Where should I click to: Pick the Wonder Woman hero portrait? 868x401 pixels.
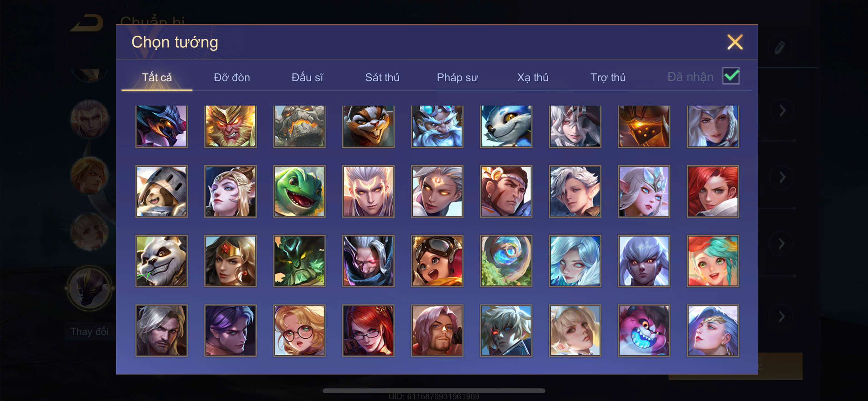(x=230, y=261)
